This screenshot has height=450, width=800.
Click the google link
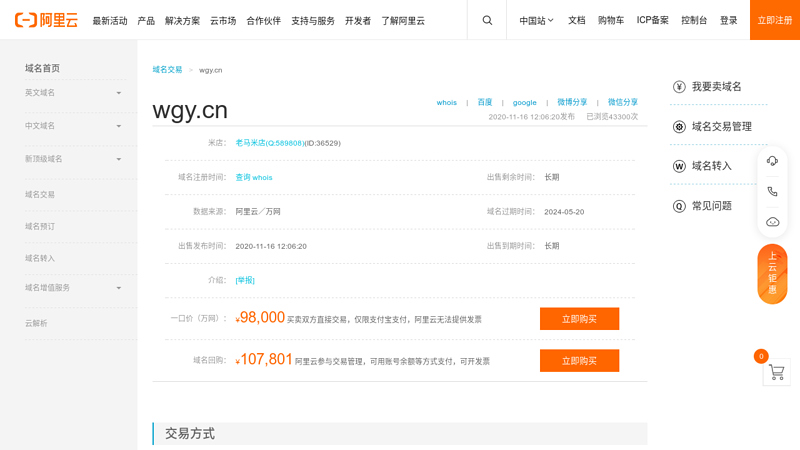[524, 103]
